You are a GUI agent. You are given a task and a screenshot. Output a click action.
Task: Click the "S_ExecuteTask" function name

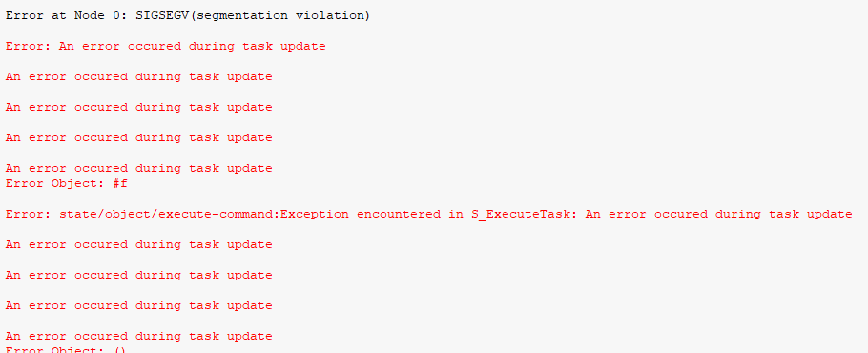tap(521, 214)
